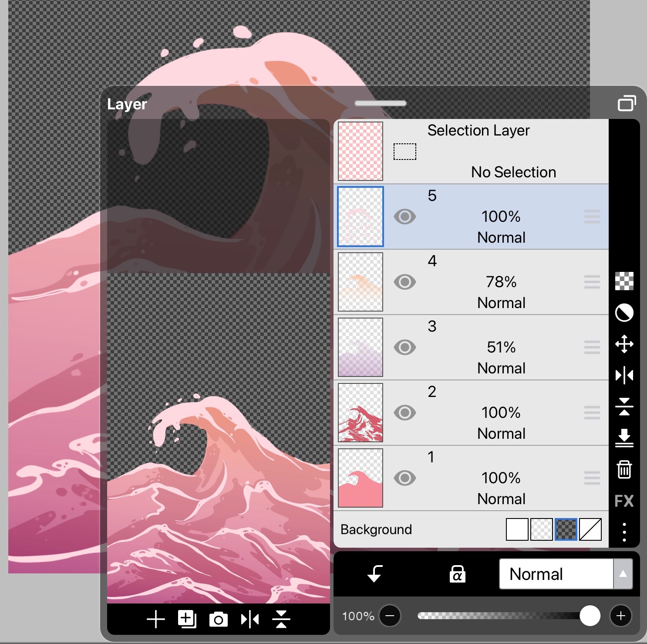This screenshot has height=644, width=647.
Task: Select layer 2 thumbnail
Action: 361,413
